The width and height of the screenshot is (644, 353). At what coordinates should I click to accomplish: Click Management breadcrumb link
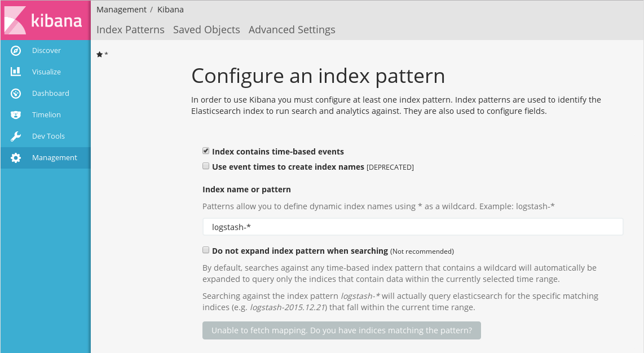tap(121, 10)
